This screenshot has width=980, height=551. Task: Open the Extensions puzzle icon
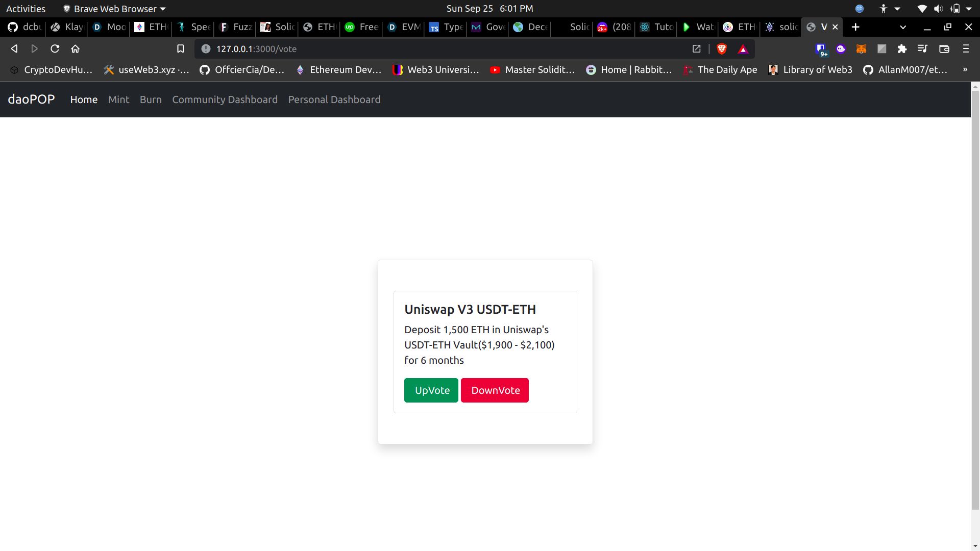[902, 48]
